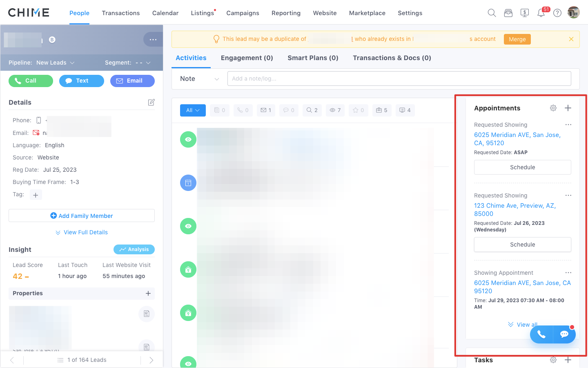Add new appointment with plus icon

click(x=568, y=108)
